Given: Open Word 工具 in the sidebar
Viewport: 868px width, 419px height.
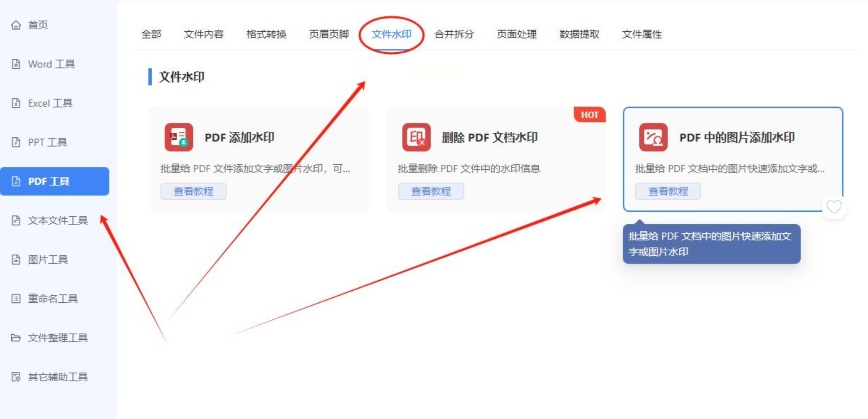Looking at the screenshot, I should 51,64.
